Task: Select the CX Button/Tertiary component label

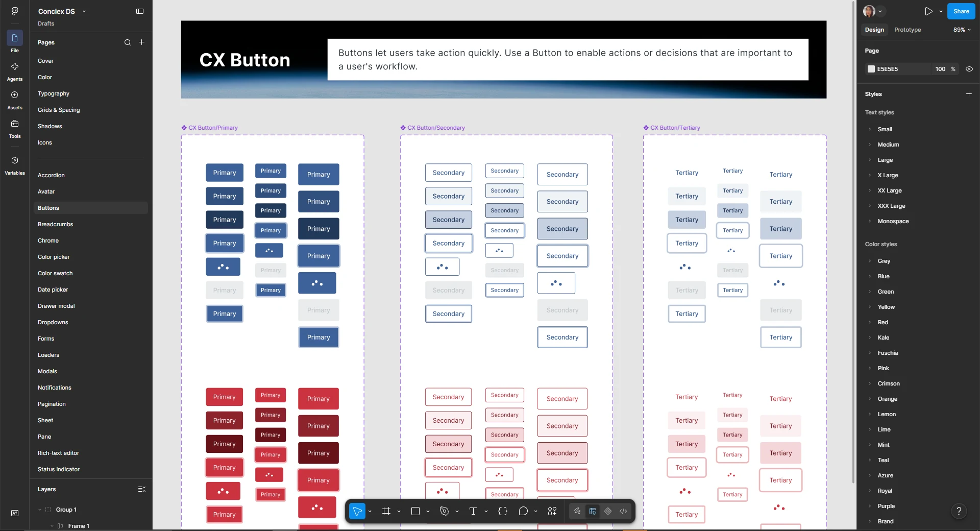Action: coord(675,128)
